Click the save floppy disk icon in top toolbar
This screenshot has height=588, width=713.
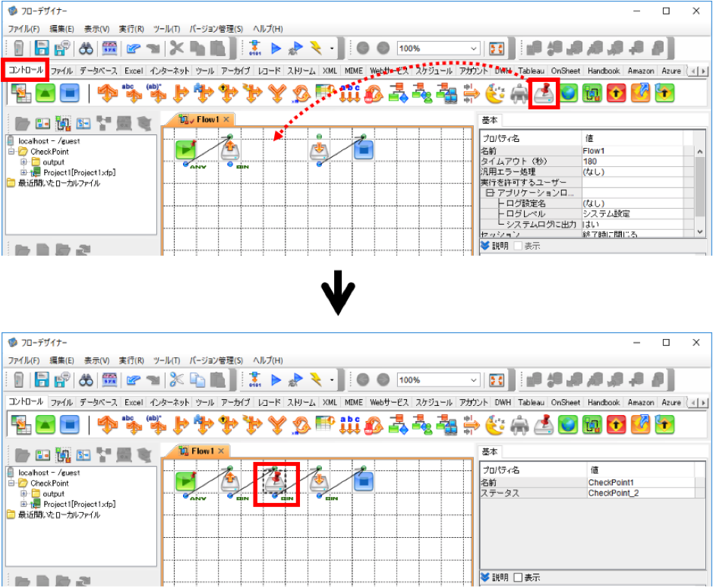click(42, 48)
